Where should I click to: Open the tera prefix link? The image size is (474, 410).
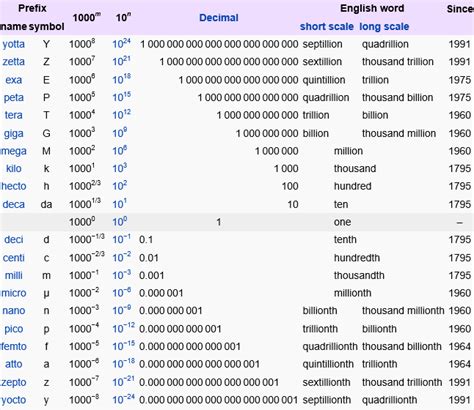point(14,115)
